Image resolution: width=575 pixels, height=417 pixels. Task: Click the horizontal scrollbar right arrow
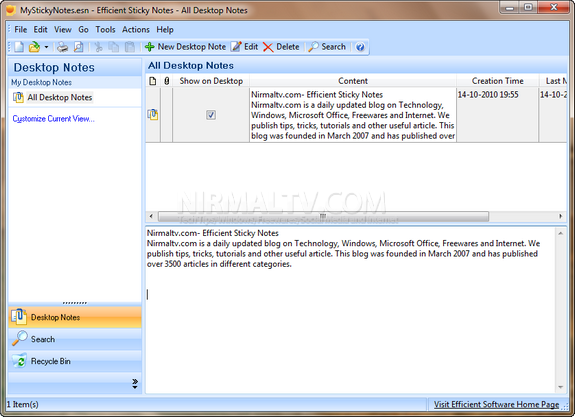pyautogui.click(x=560, y=216)
